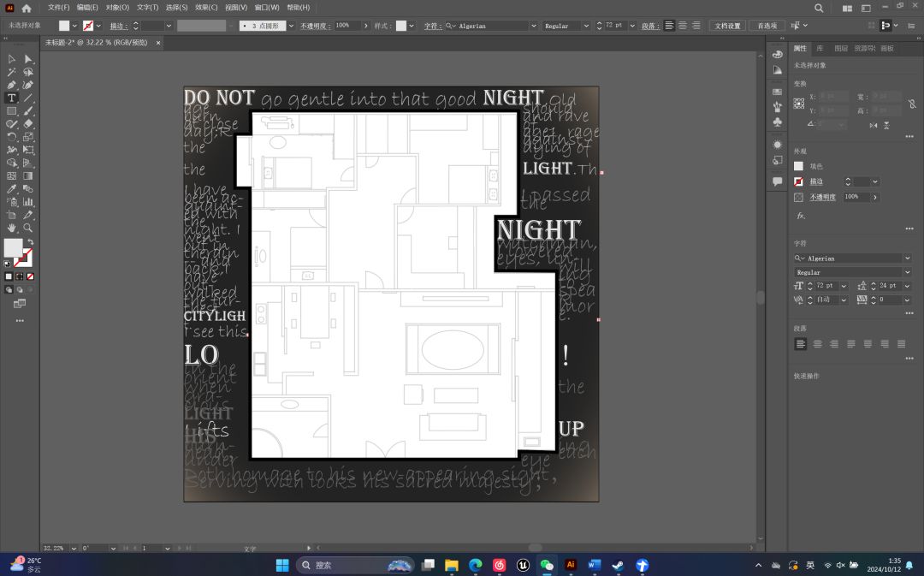Toggle center paragraph alignment in control bar
The height and width of the screenshot is (576, 924).
click(x=683, y=26)
